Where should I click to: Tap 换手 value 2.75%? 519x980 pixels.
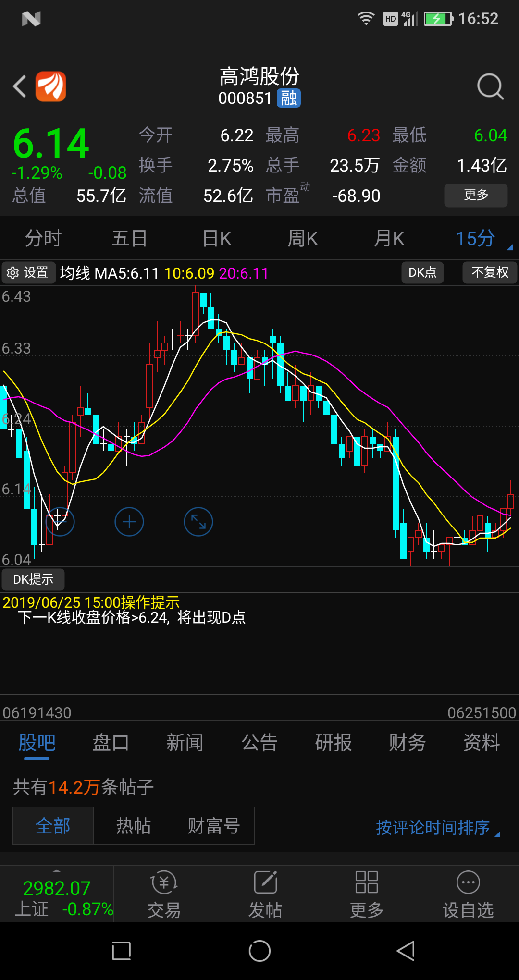tap(231, 166)
